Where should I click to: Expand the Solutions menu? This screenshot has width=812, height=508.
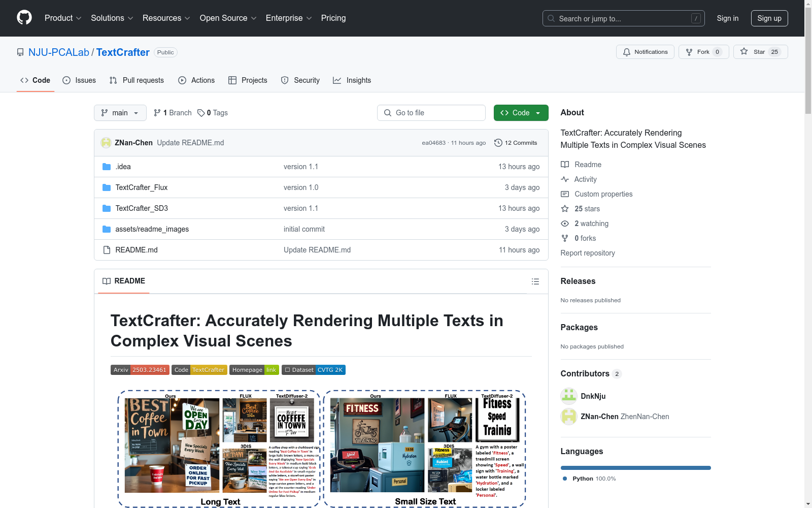click(x=112, y=18)
